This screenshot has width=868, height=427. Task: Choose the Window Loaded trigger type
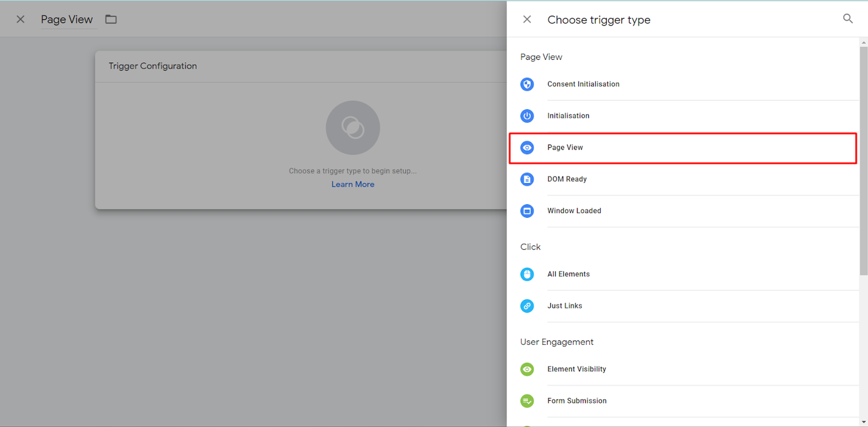(x=574, y=211)
